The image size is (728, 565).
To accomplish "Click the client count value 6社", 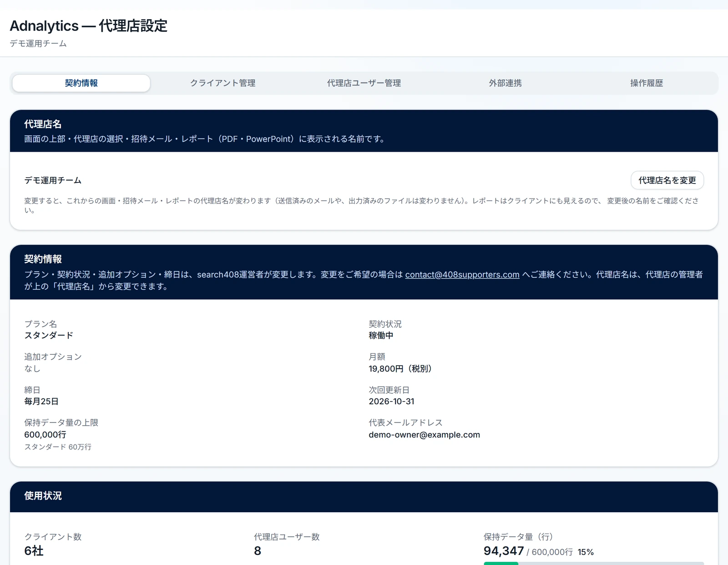I will click(x=34, y=551).
